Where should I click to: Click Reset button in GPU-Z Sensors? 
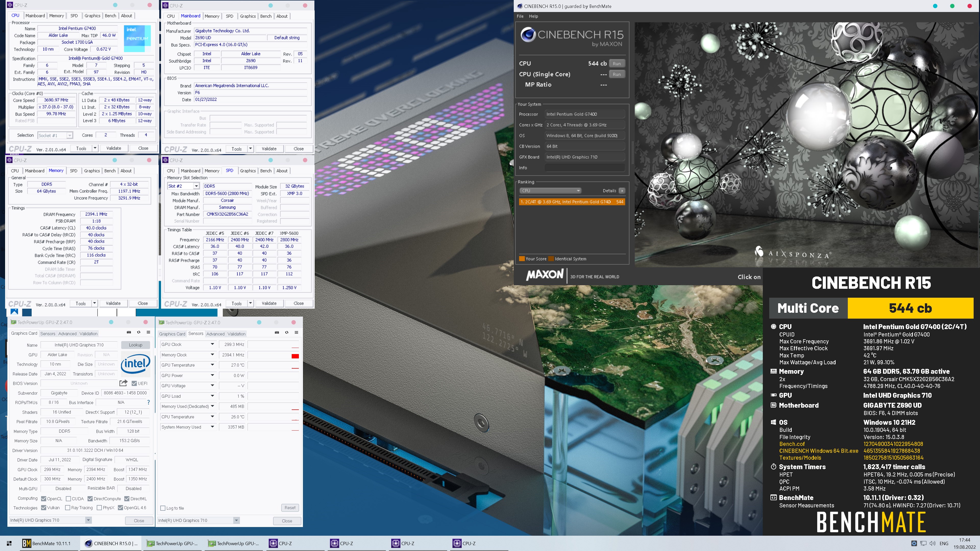point(290,508)
